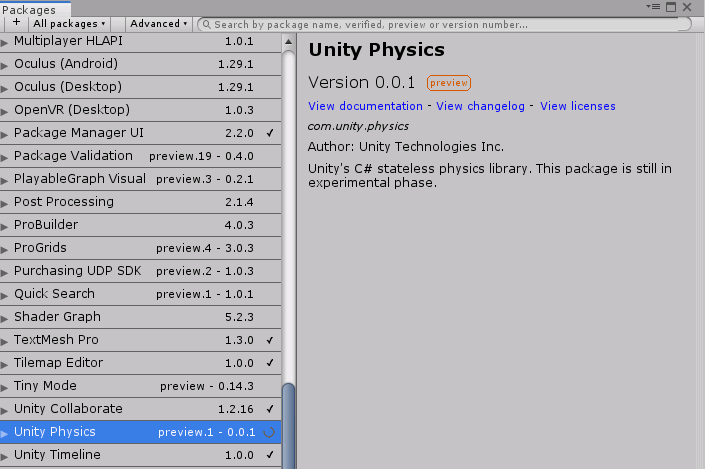This screenshot has width=705, height=469.
Task: Expand the TextMesh Pro entry arrow
Action: tap(4, 342)
